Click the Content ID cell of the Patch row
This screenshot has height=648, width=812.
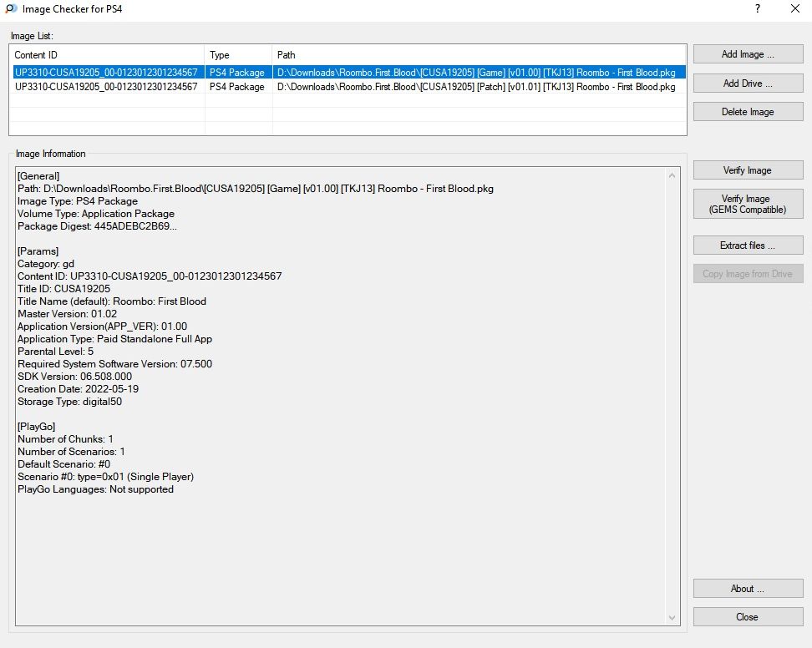[x=106, y=87]
